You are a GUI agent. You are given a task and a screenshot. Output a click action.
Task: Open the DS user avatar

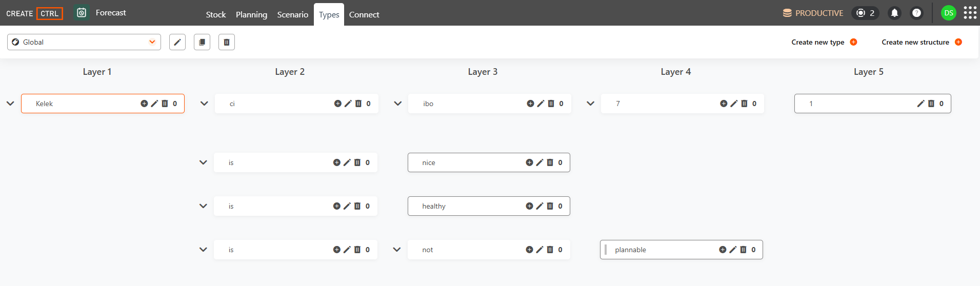(x=949, y=13)
